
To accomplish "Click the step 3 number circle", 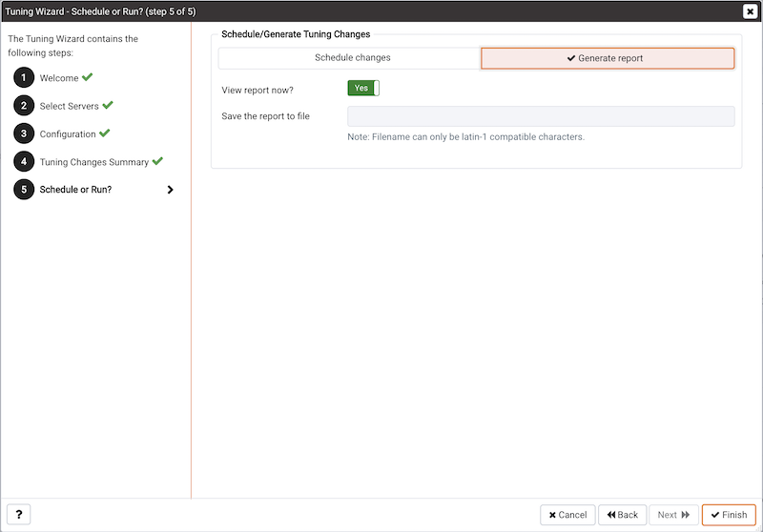I will click(24, 133).
